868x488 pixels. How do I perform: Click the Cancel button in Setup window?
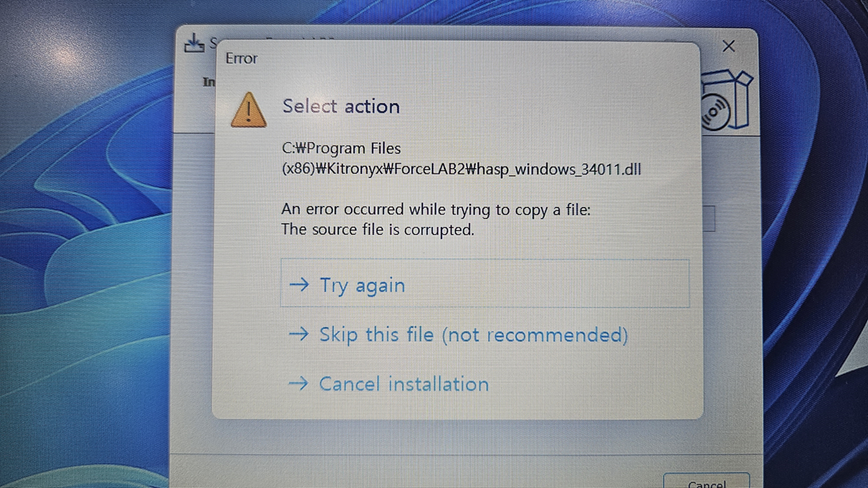(x=706, y=480)
